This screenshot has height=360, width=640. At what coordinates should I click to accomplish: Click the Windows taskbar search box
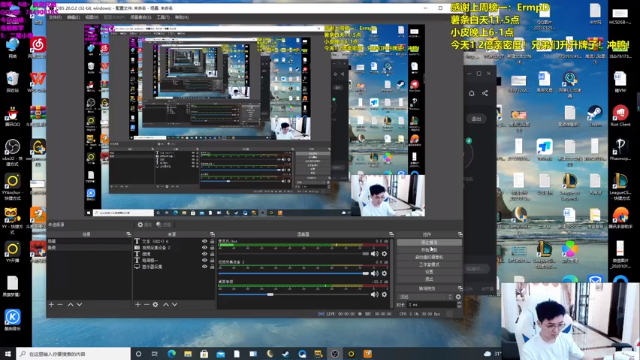point(73,354)
